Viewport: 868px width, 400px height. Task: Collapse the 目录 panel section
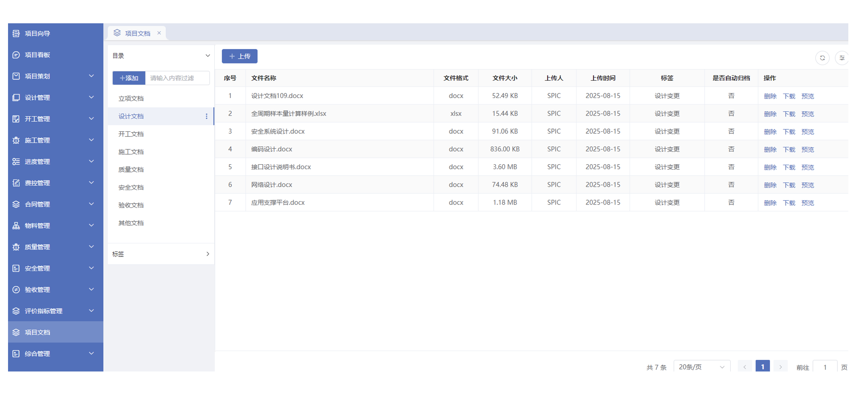[207, 56]
